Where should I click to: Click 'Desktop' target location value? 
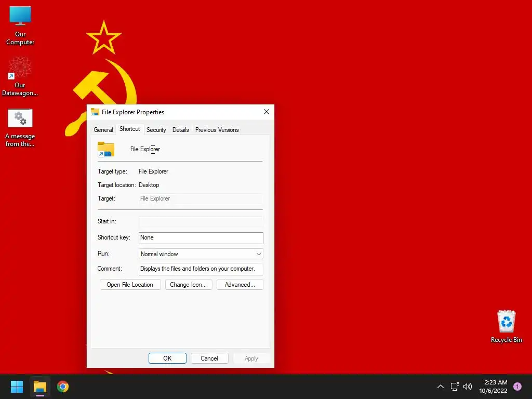[x=149, y=185]
